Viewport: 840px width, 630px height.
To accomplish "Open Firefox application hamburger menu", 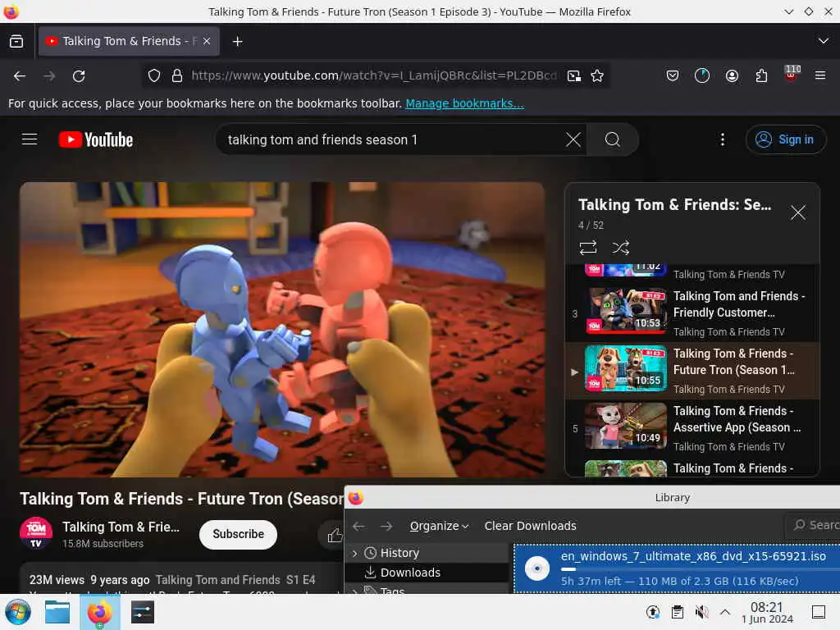I will pyautogui.click(x=820, y=76).
